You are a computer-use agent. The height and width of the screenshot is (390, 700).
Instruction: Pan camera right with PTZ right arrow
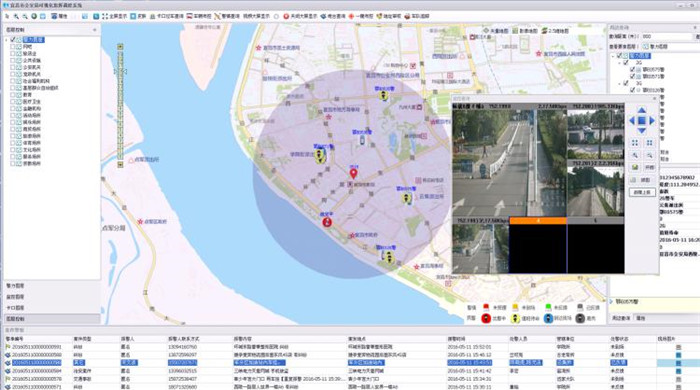(x=652, y=120)
